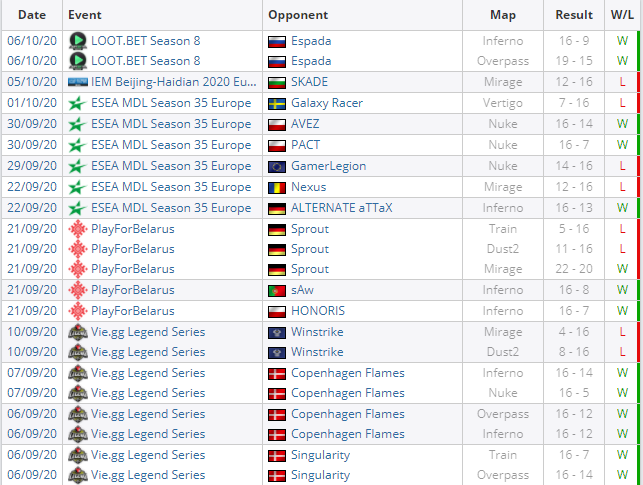Click the German flag beside ALTERNATE aTTaX

pos(278,208)
